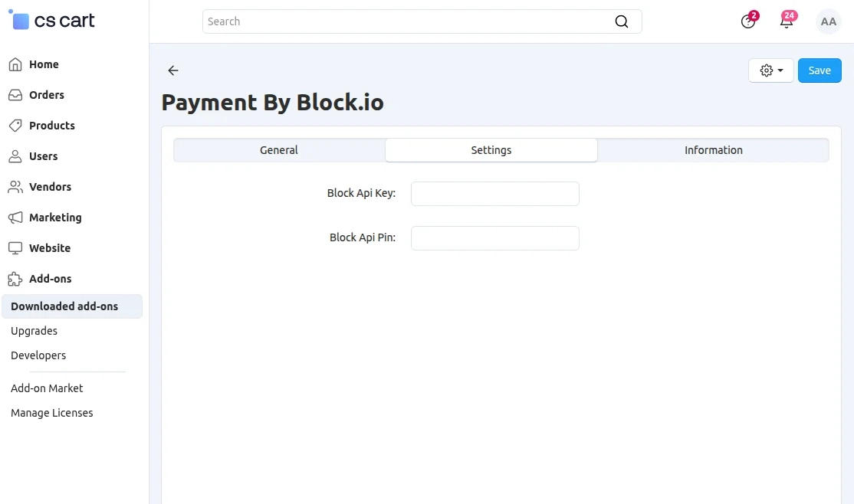
Task: Click the Save button
Action: [820, 70]
